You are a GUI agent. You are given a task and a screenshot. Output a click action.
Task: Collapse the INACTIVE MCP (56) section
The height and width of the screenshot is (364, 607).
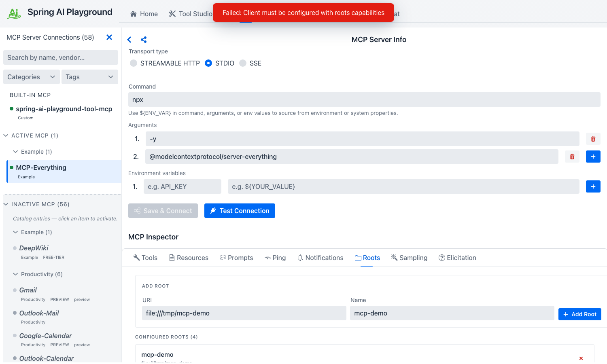click(6, 204)
